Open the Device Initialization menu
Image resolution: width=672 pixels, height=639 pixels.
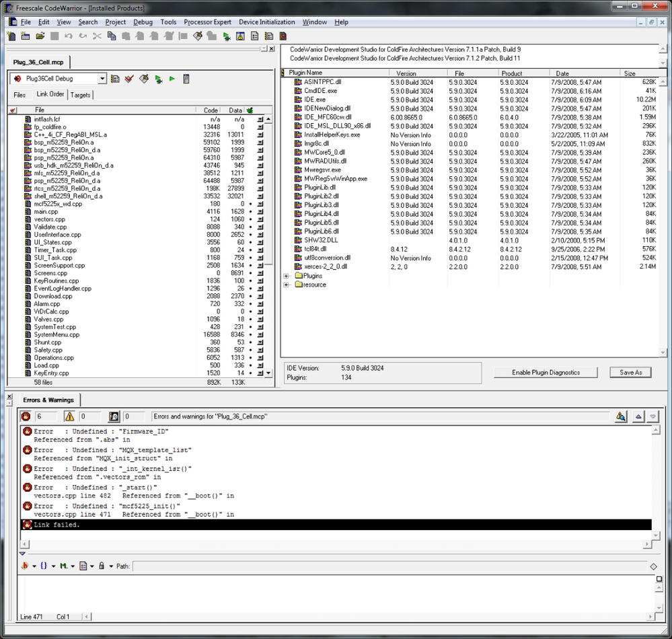pyautogui.click(x=266, y=22)
